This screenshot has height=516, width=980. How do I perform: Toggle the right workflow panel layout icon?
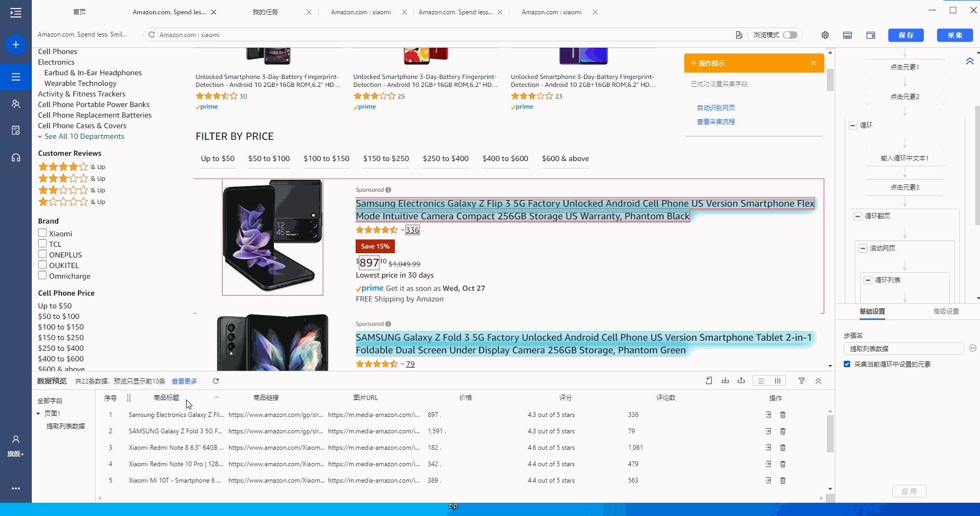click(871, 35)
